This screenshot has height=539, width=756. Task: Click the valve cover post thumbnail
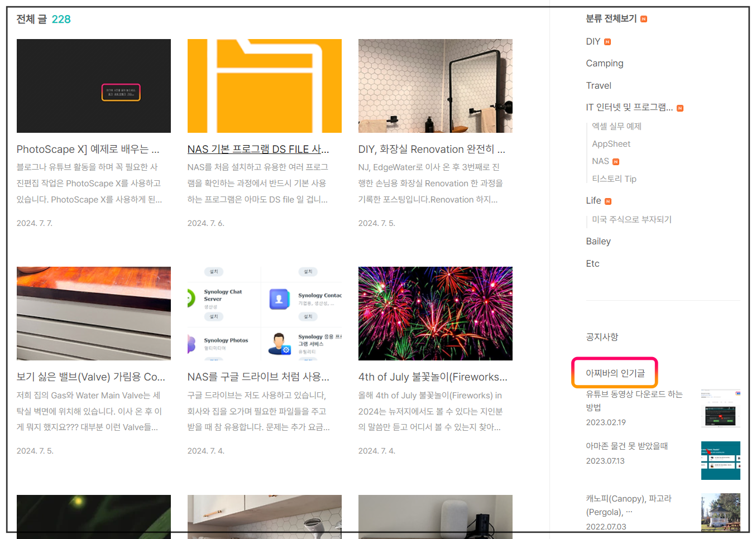click(x=94, y=314)
